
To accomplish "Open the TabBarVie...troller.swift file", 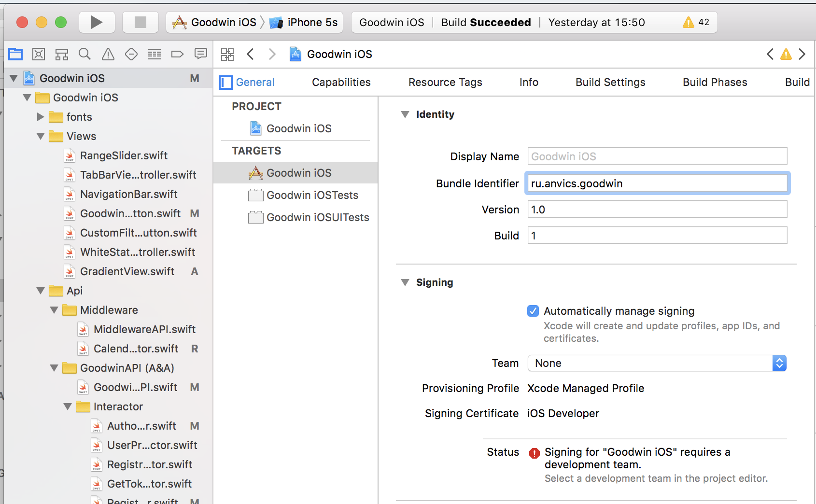I will (138, 175).
